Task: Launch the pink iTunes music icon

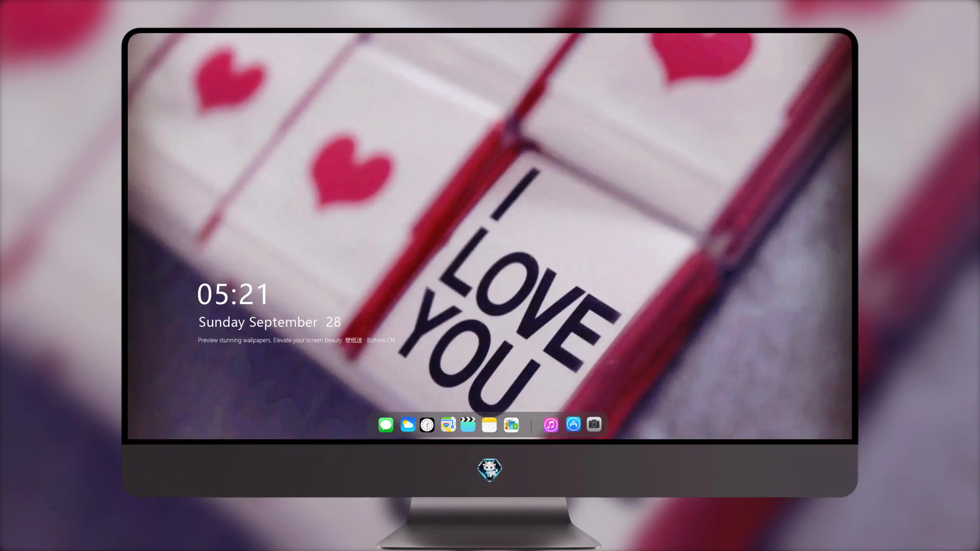Action: tap(551, 425)
